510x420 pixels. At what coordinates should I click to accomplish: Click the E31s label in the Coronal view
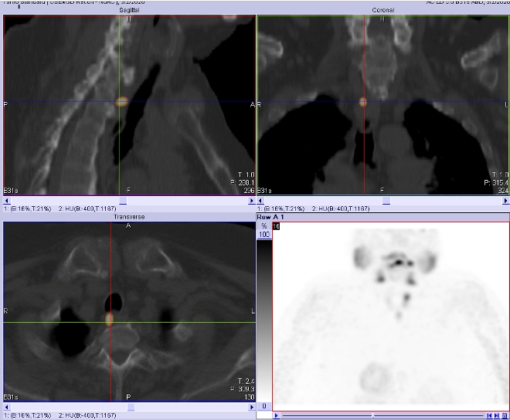pyautogui.click(x=264, y=191)
